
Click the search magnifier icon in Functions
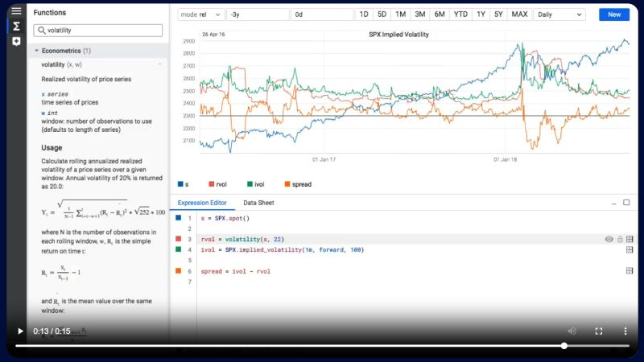(42, 31)
